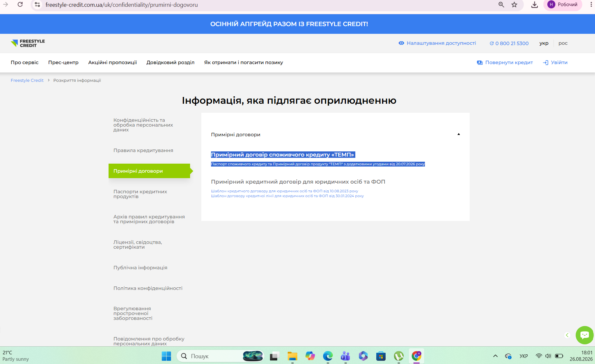This screenshot has height=364, width=595.
Task: Open Довідковий розділ menu item
Action: pos(170,62)
